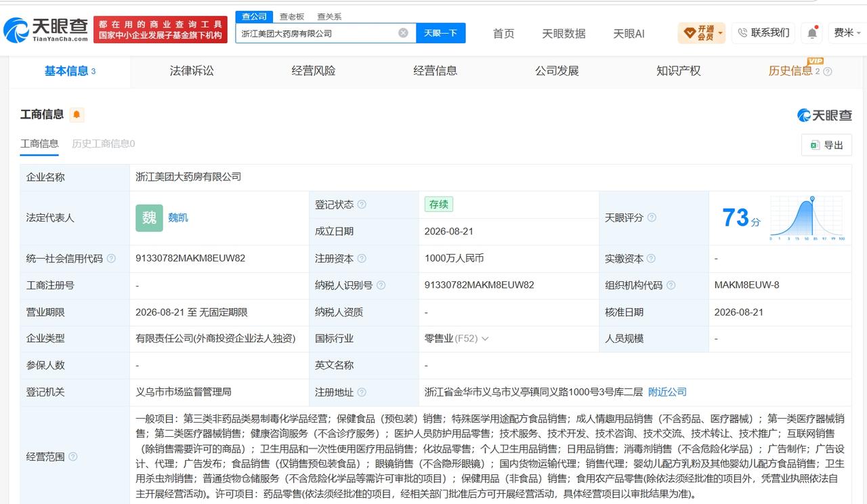Open the 基本信息 tab
This screenshot has width=867, height=504.
pos(70,71)
